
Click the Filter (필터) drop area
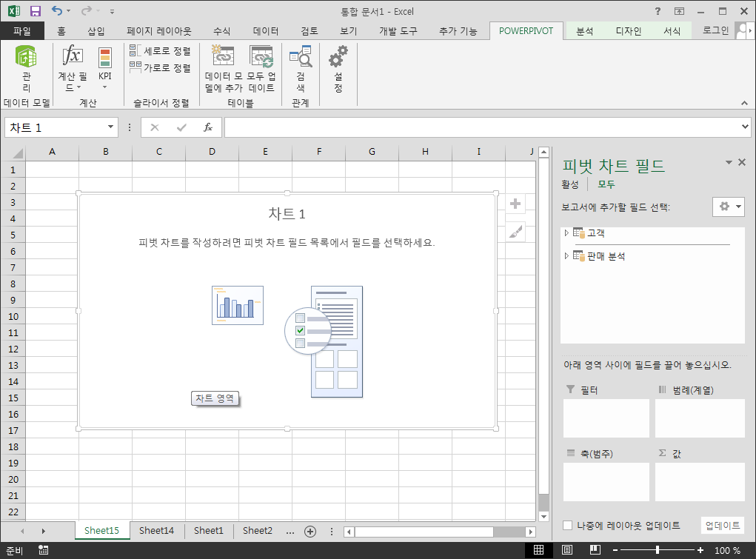[x=606, y=418]
